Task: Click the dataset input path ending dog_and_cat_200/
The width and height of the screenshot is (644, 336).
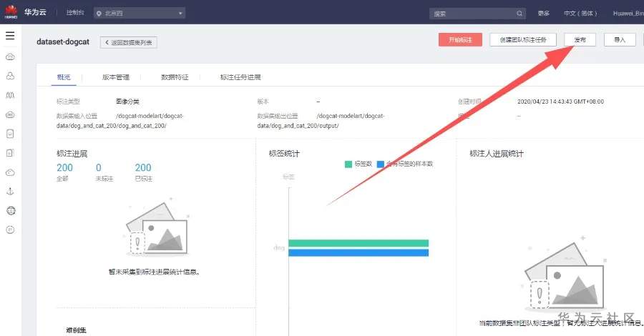Action: point(120,121)
